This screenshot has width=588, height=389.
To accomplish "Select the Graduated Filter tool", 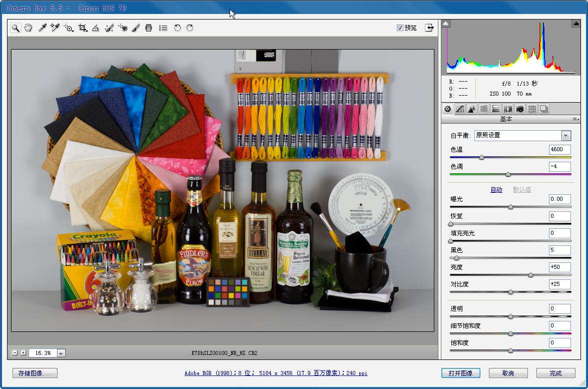I will (x=149, y=28).
